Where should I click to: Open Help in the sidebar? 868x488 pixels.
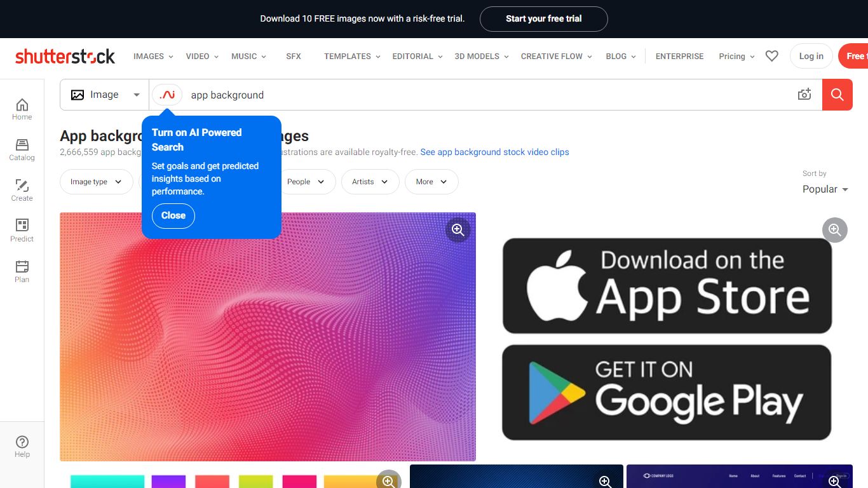coord(22,447)
